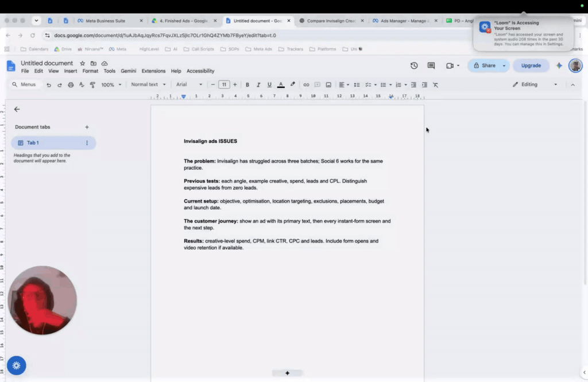Screen dimensions: 588x382
Task: Click the Share button
Action: [485, 65]
